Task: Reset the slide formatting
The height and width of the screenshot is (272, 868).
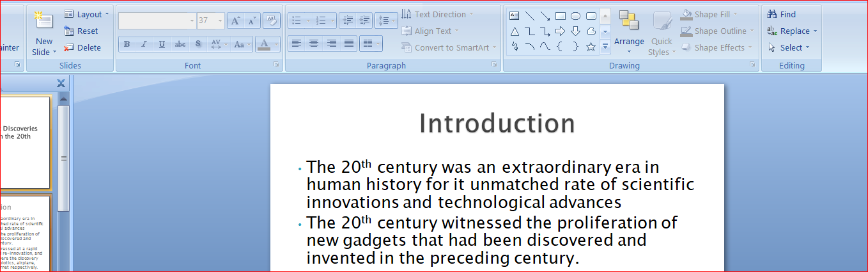Action: click(x=81, y=31)
